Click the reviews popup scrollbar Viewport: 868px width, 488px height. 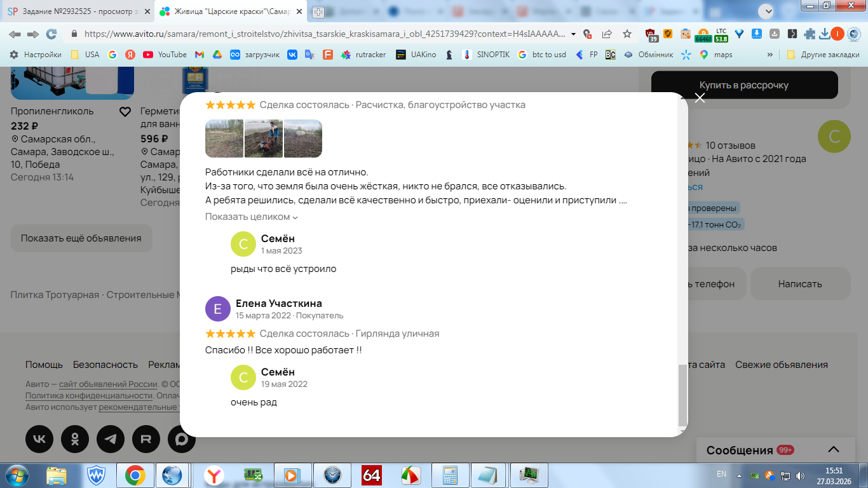682,395
